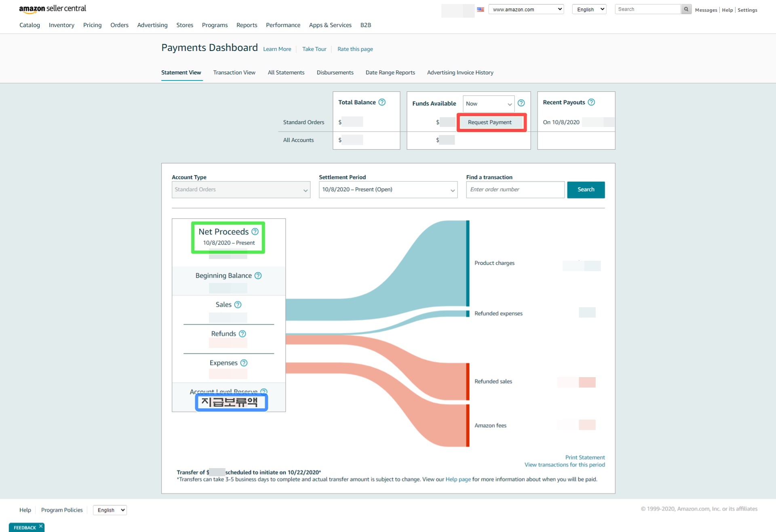Image resolution: width=776 pixels, height=532 pixels.
Task: Open the header English language dropdown
Action: pos(589,9)
